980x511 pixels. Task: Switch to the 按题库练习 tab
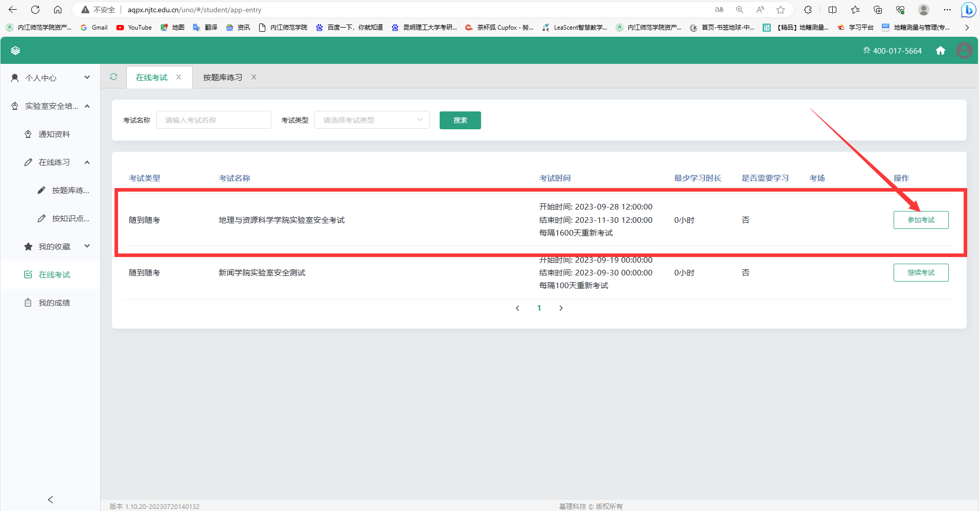[x=222, y=77]
